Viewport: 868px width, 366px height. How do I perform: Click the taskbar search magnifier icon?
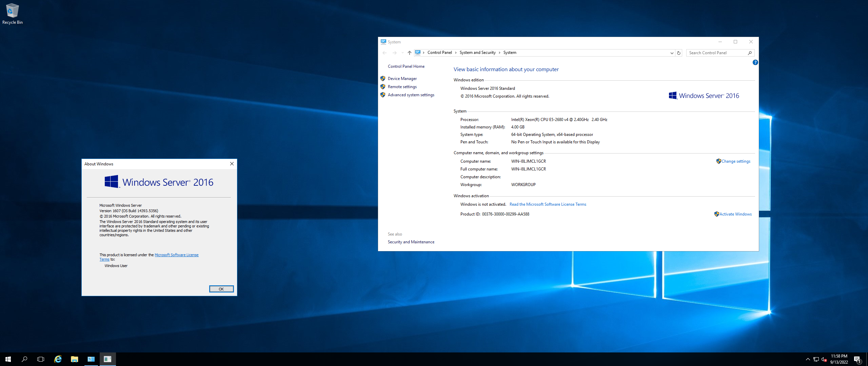tap(24, 359)
